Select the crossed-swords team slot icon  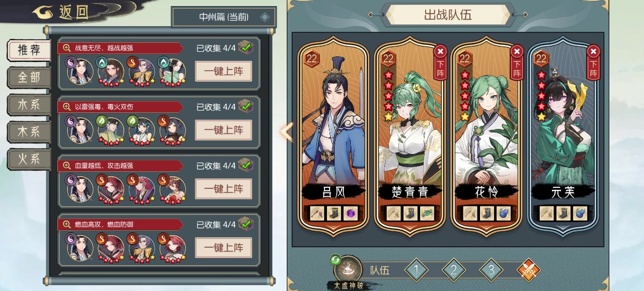coord(528,270)
